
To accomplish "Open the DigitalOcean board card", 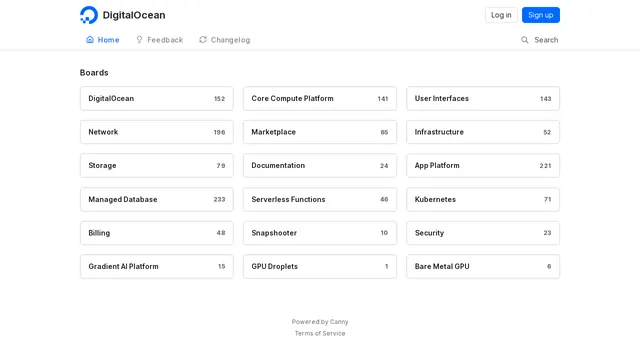I will pos(157,98).
